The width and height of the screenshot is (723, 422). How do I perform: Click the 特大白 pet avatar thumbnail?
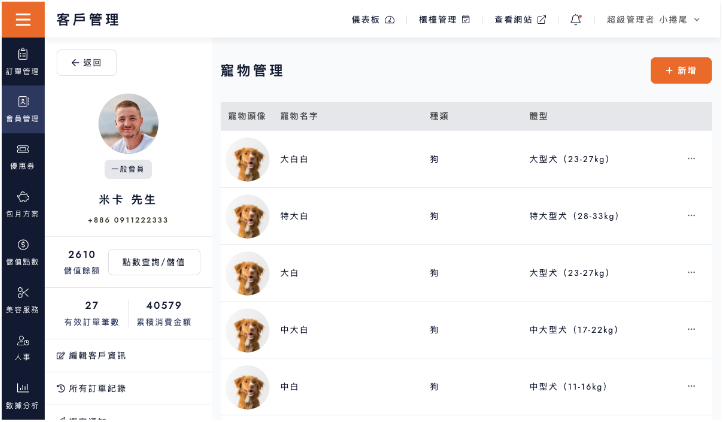click(x=248, y=216)
